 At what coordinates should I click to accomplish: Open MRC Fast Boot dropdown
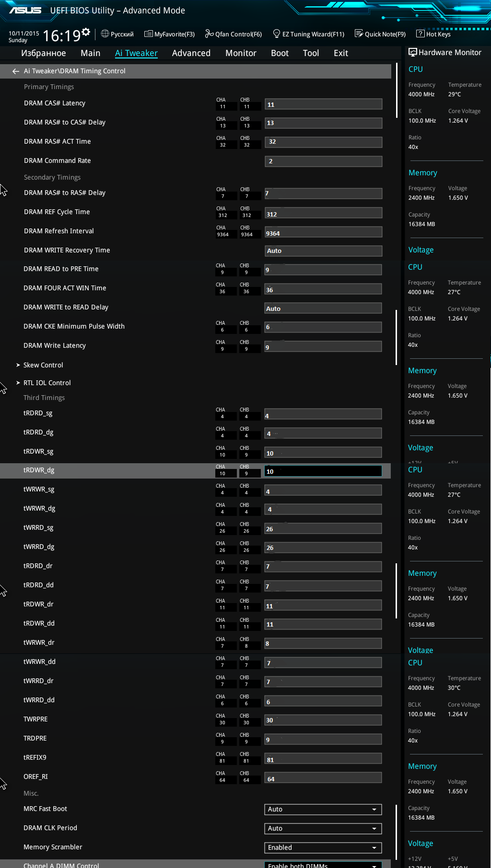tap(323, 809)
